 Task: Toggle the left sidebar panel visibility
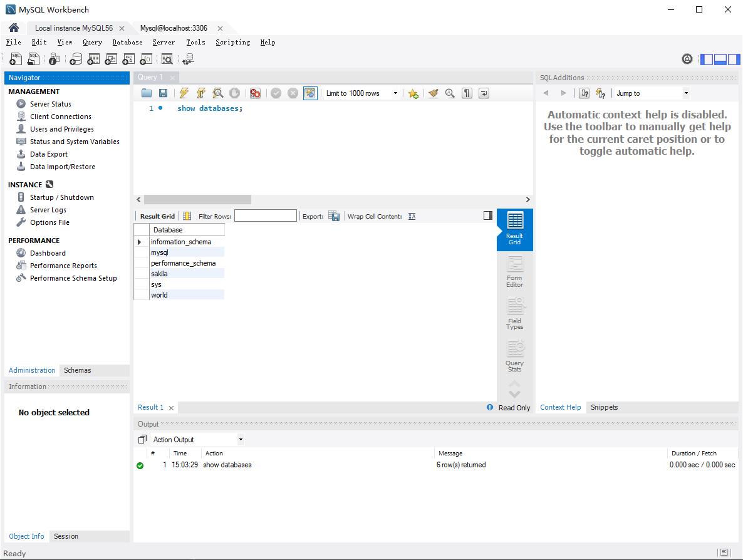pos(707,60)
